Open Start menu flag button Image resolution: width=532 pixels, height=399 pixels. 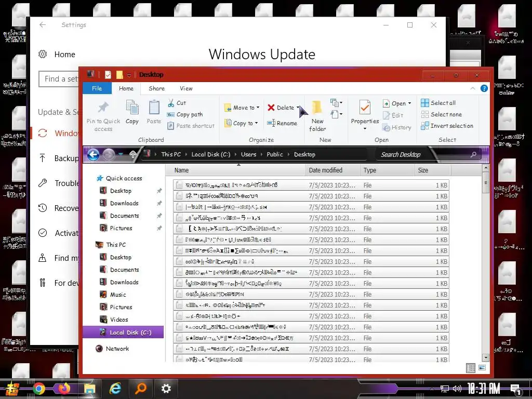coord(13,389)
